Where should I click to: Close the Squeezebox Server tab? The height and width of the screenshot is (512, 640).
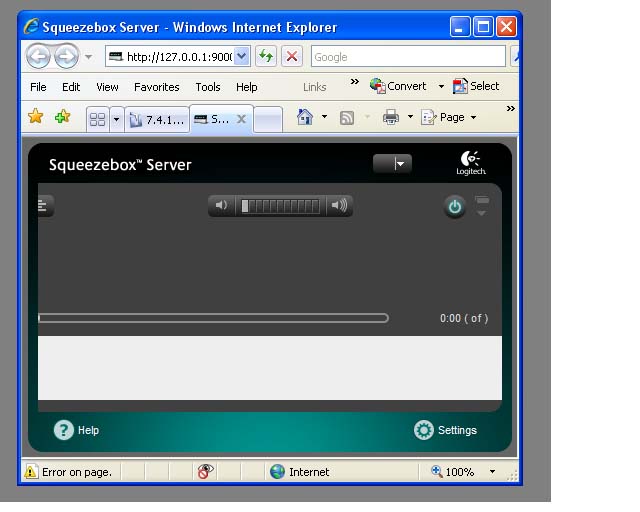[242, 119]
